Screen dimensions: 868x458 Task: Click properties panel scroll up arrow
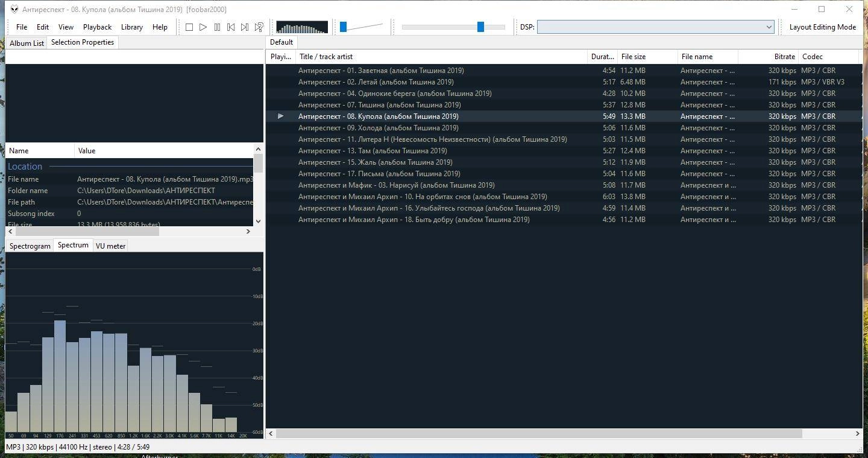point(258,149)
